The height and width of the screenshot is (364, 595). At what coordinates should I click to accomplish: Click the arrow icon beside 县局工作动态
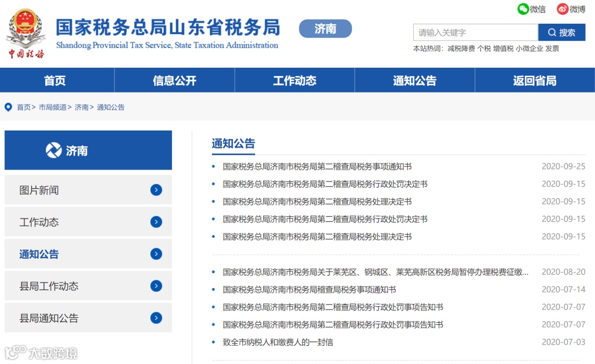(x=156, y=285)
